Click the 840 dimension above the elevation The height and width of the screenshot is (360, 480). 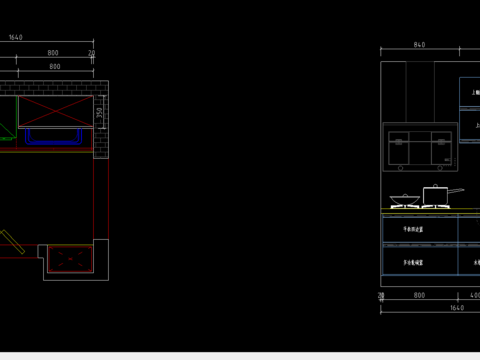tap(419, 45)
